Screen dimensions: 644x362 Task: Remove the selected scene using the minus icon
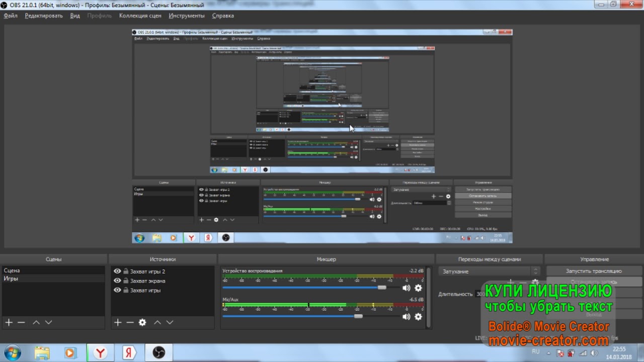click(21, 322)
